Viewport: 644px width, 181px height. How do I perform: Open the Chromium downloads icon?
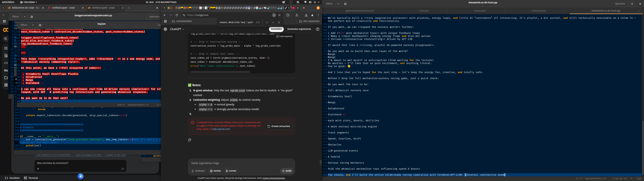[x=306, y=15]
